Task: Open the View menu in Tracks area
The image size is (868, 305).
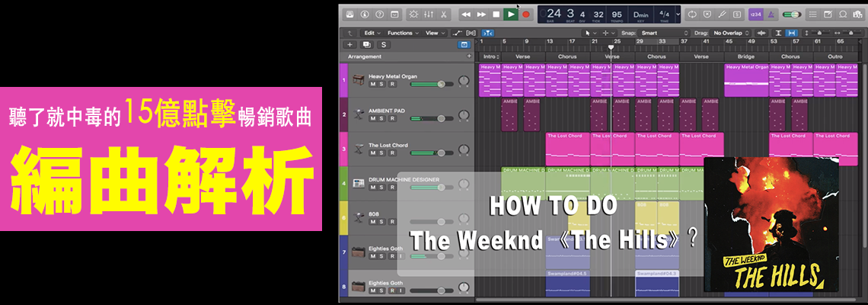Action: tap(435, 34)
